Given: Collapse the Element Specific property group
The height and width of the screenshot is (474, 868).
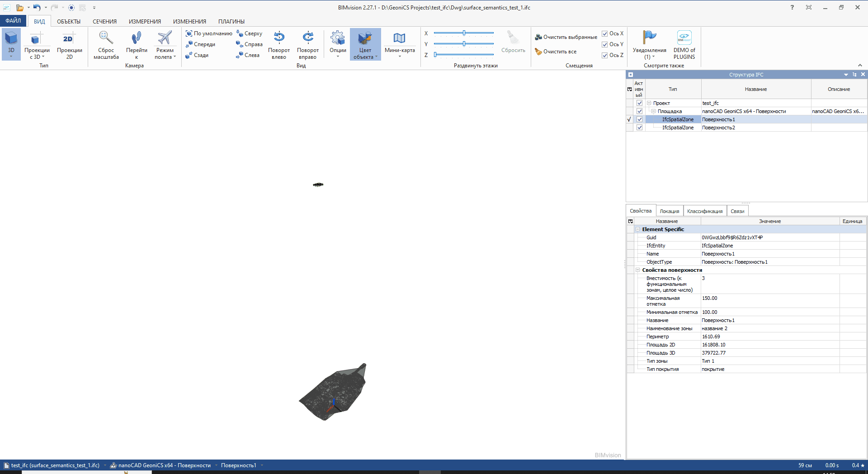Looking at the screenshot, I should [638, 229].
